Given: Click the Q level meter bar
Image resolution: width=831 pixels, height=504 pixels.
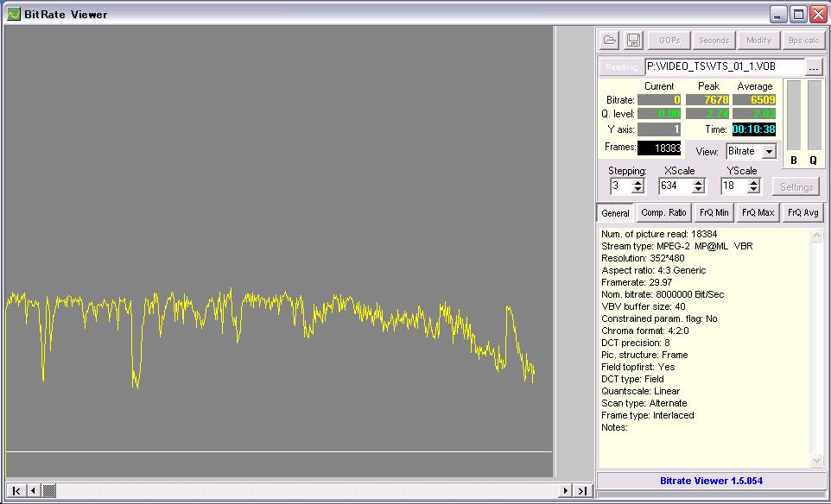Looking at the screenshot, I should pos(814,116).
